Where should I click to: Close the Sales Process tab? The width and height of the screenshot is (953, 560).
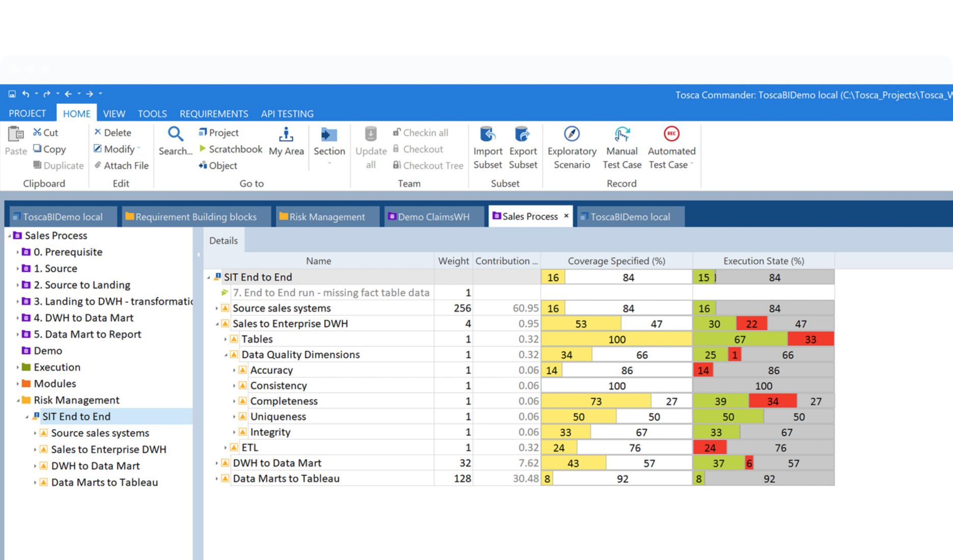566,216
